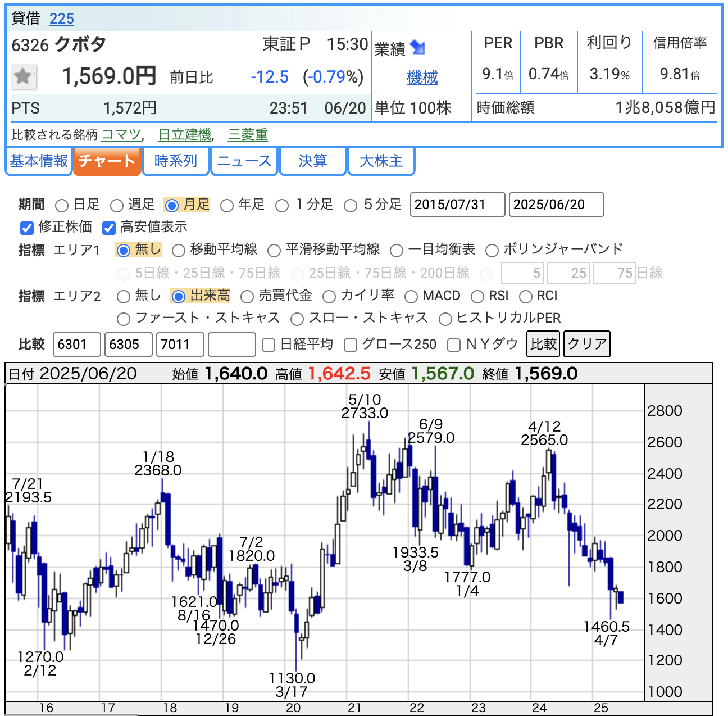Open the チャート tab
This screenshot has height=716, width=728.
click(x=107, y=161)
